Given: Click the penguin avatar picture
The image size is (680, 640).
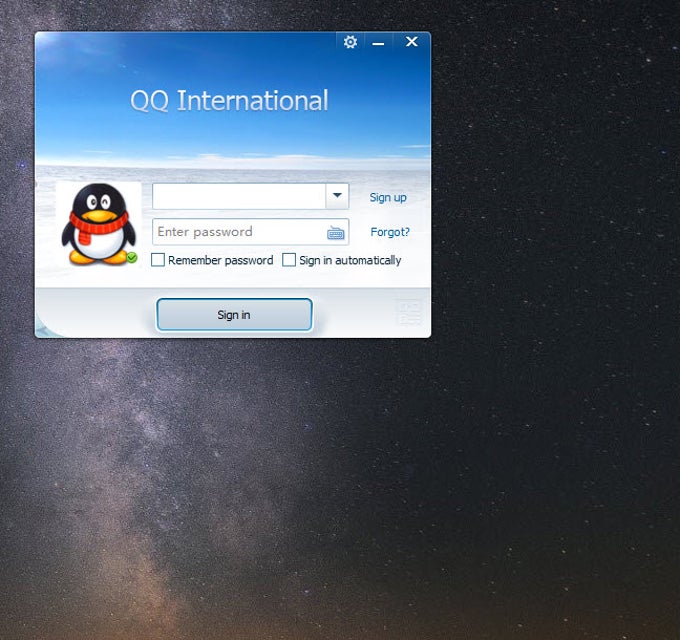Looking at the screenshot, I should 98,223.
